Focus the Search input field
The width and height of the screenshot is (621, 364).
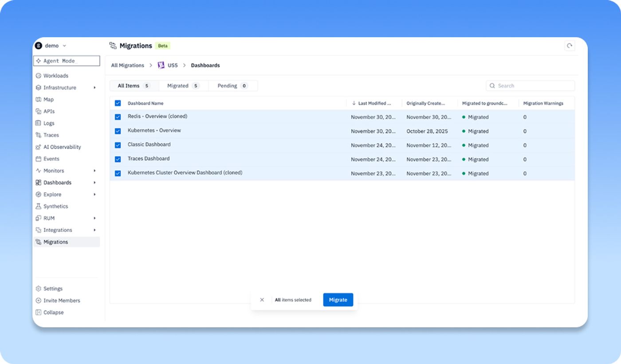point(531,86)
